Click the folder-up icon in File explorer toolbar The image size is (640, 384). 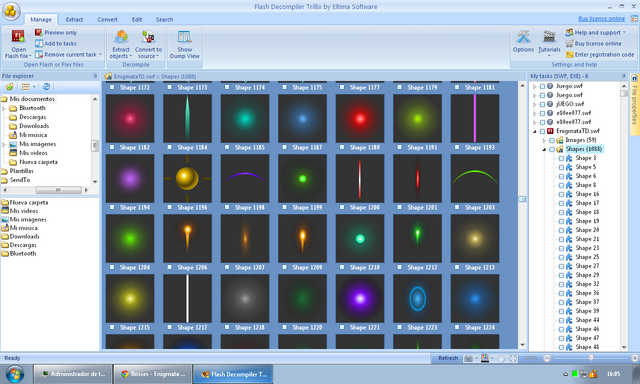click(9, 87)
